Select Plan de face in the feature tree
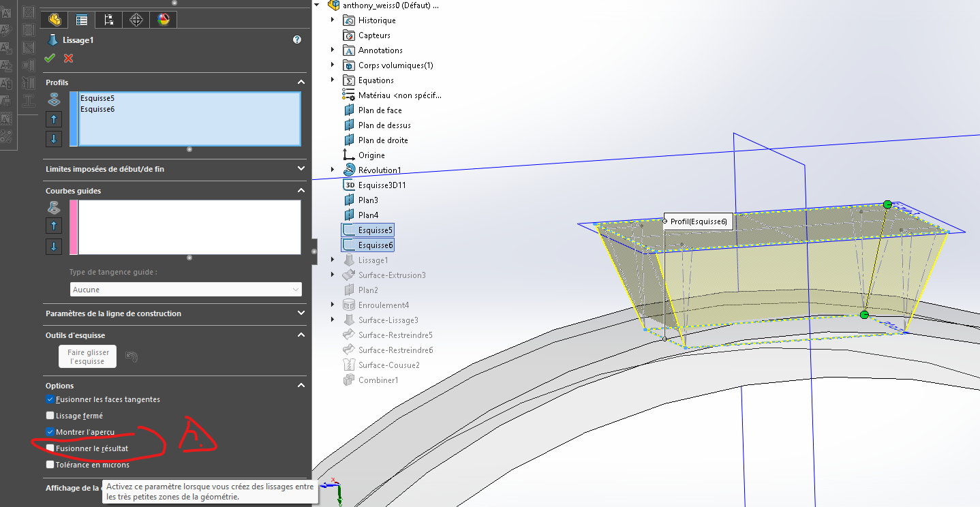 point(380,110)
